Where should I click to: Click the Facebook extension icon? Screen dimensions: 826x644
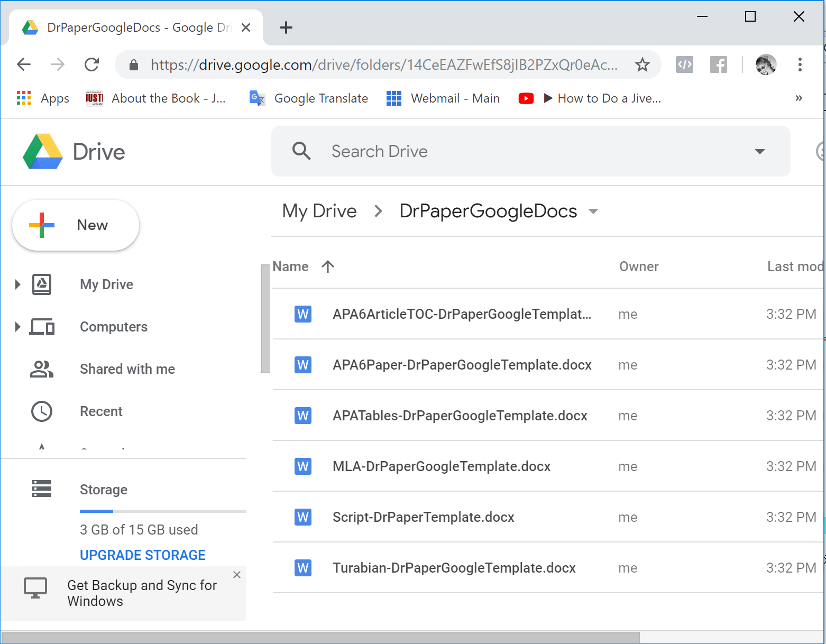coord(718,65)
